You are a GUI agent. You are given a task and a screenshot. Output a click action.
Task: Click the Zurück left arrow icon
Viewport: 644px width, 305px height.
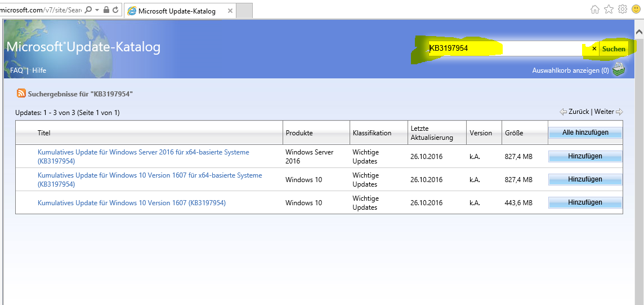[563, 112]
